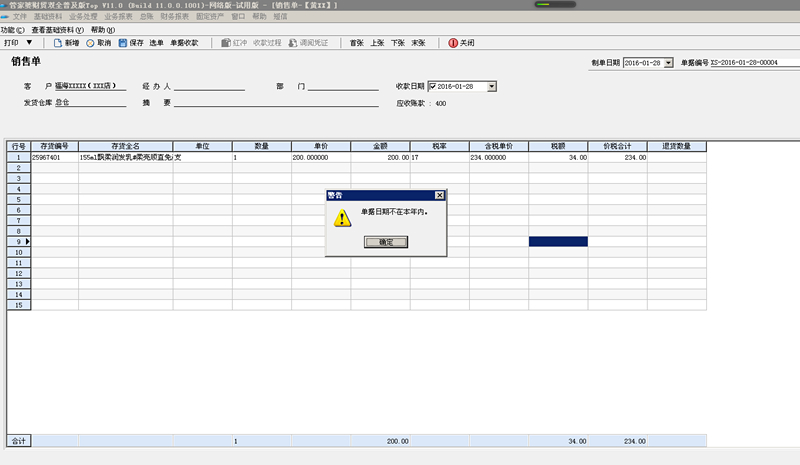Toggle the 收款日期 checkbox
This screenshot has height=465, width=800.
[x=432, y=87]
